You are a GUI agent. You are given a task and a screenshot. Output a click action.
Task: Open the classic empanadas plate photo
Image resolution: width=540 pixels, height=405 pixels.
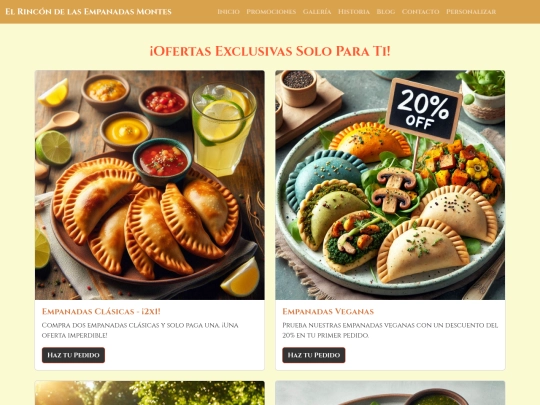[x=150, y=185]
